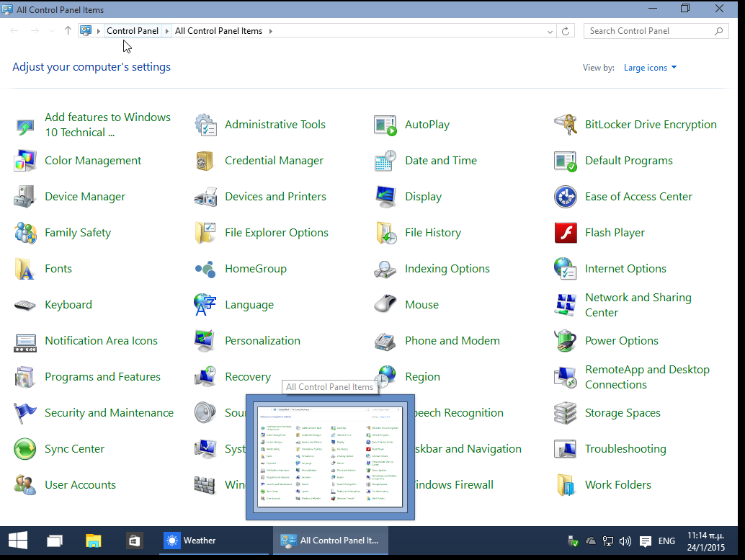Open the AutoPlay icon
This screenshot has width=745, height=560.
(x=385, y=125)
